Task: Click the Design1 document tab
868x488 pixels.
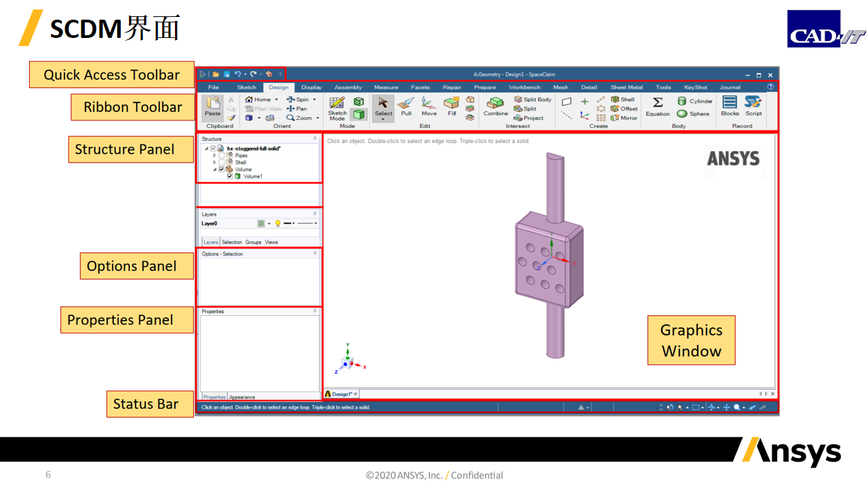Action: click(341, 394)
